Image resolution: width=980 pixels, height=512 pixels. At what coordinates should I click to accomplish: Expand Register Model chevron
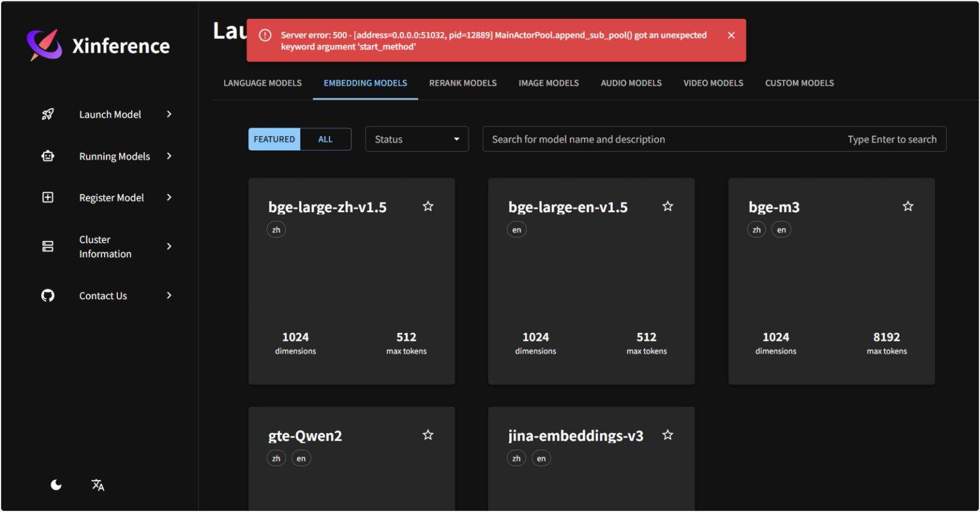coord(169,197)
